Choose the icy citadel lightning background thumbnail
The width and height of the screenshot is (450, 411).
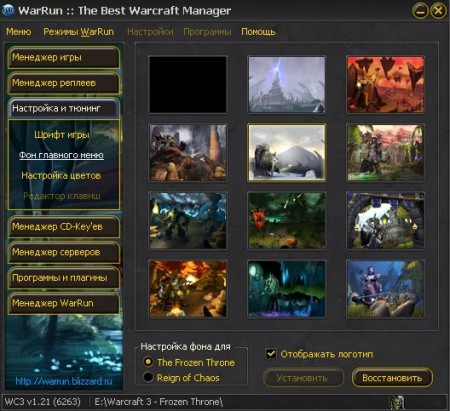287,85
